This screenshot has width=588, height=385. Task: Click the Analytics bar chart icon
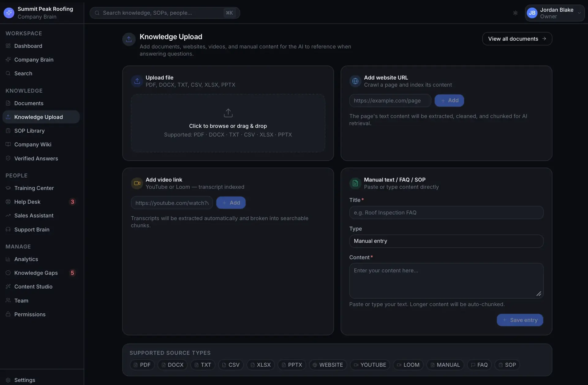[x=8, y=259]
